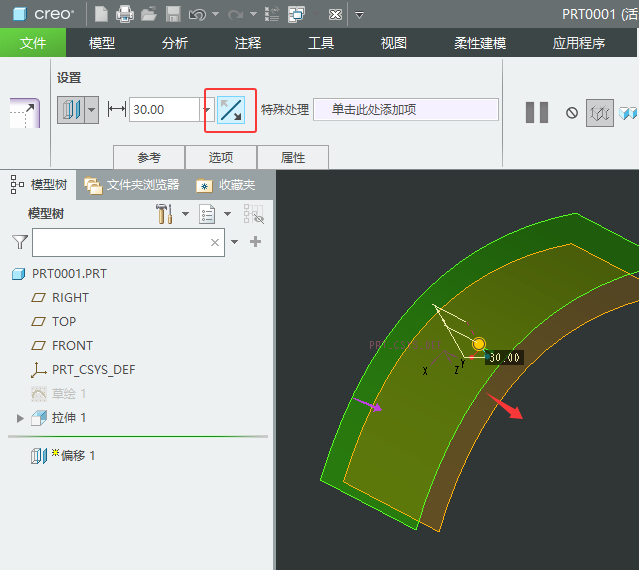639x570 pixels.
Task: Toggle the no-preview mode icon
Action: (x=572, y=112)
